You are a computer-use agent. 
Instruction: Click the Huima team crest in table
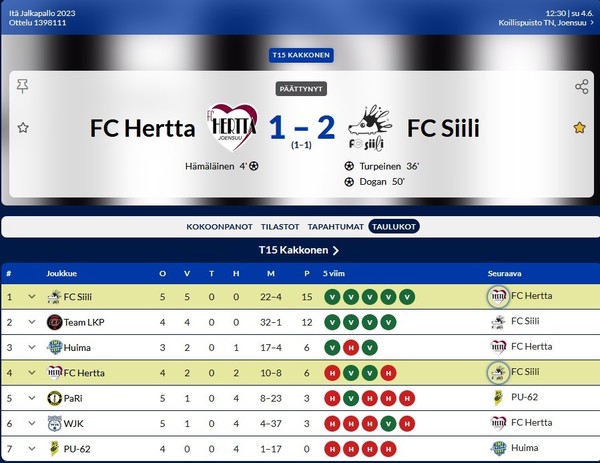click(54, 347)
